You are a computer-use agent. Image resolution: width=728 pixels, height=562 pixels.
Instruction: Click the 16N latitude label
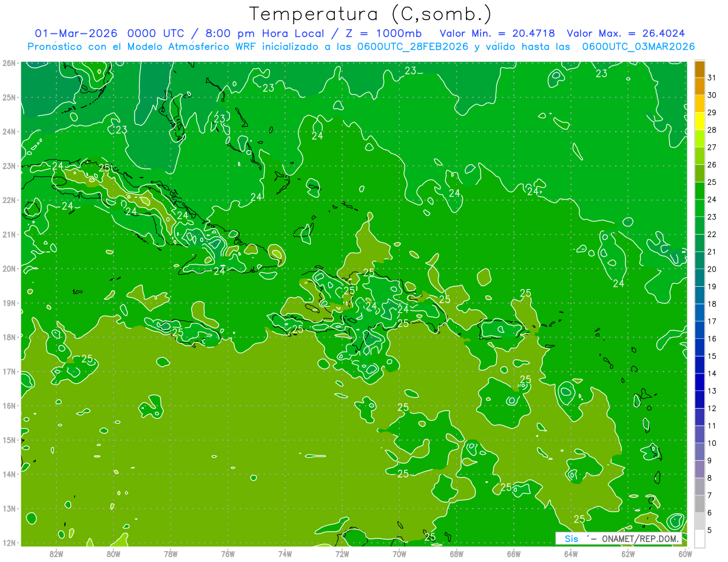click(x=8, y=406)
